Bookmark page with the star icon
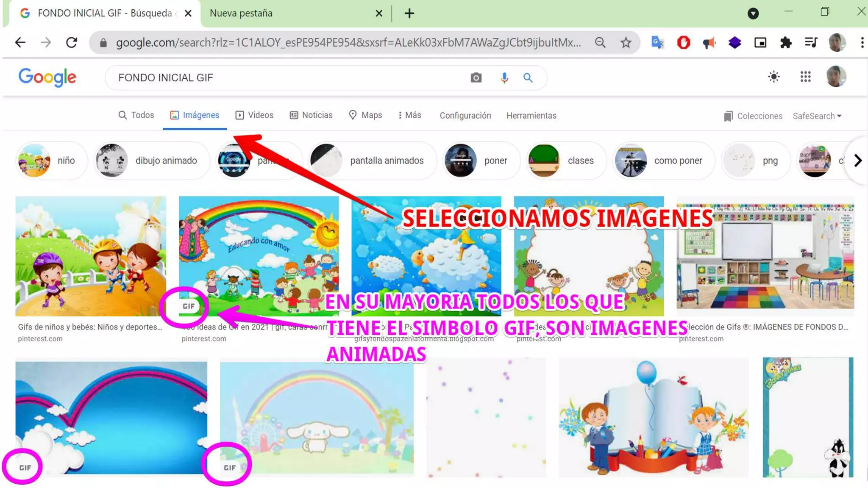 click(x=626, y=42)
